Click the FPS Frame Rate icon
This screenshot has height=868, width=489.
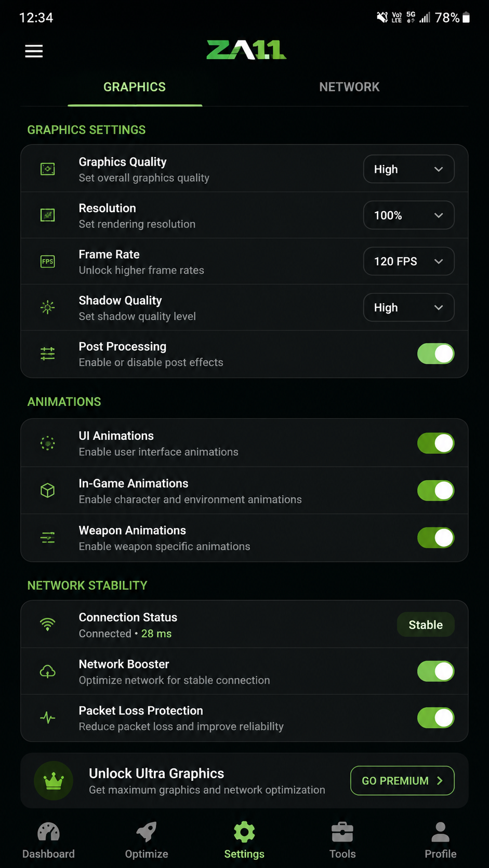tap(48, 261)
